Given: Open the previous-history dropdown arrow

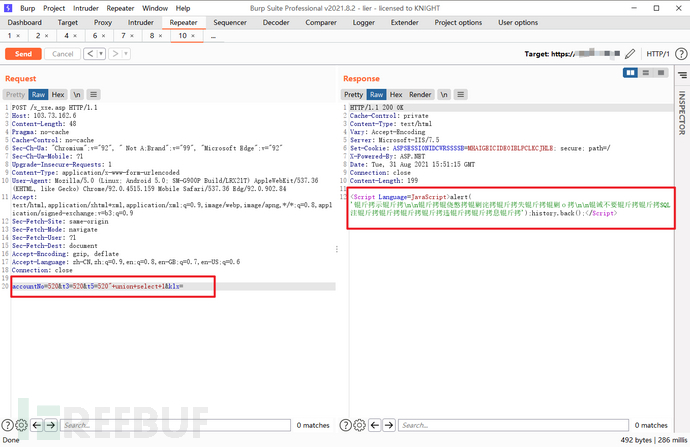Looking at the screenshot, I should [x=101, y=54].
